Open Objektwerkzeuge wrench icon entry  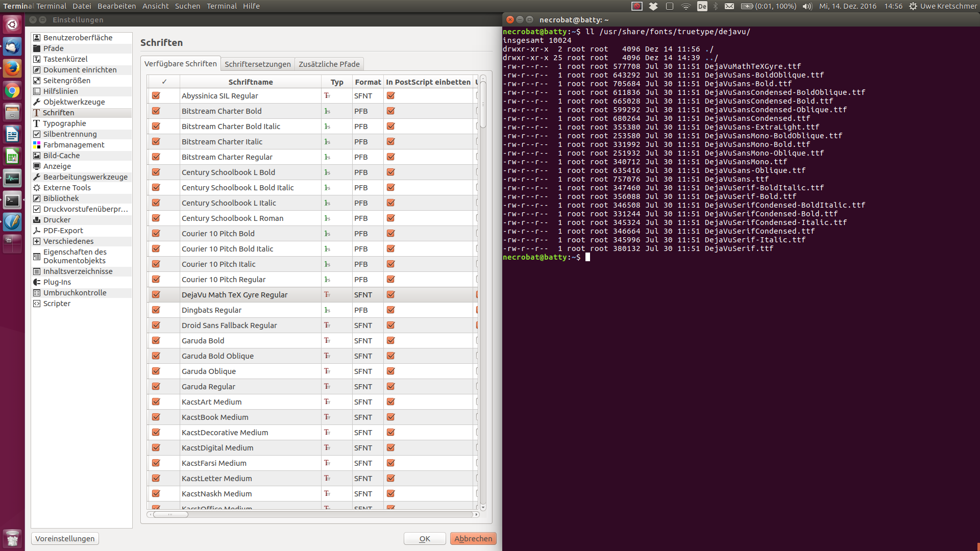click(x=37, y=102)
